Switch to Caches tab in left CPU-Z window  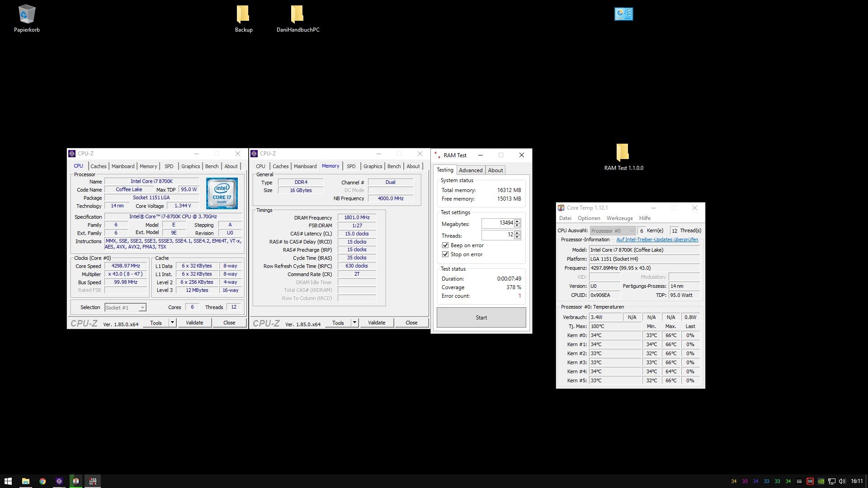pyautogui.click(x=98, y=166)
